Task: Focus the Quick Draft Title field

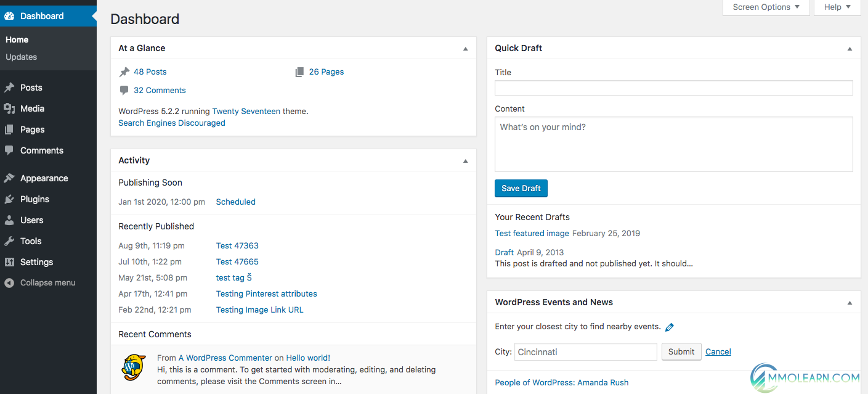Action: coord(674,88)
